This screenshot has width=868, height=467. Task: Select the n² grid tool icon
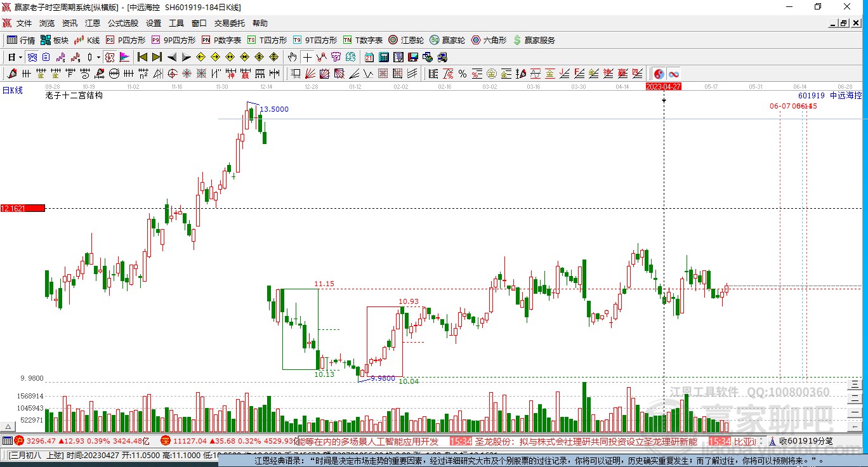(143, 74)
